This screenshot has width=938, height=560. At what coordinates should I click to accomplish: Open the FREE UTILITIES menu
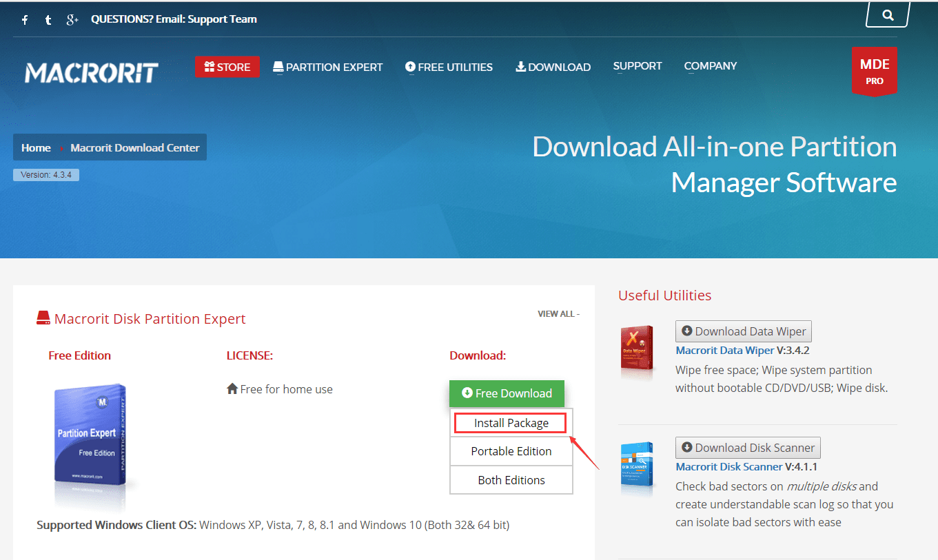(449, 67)
